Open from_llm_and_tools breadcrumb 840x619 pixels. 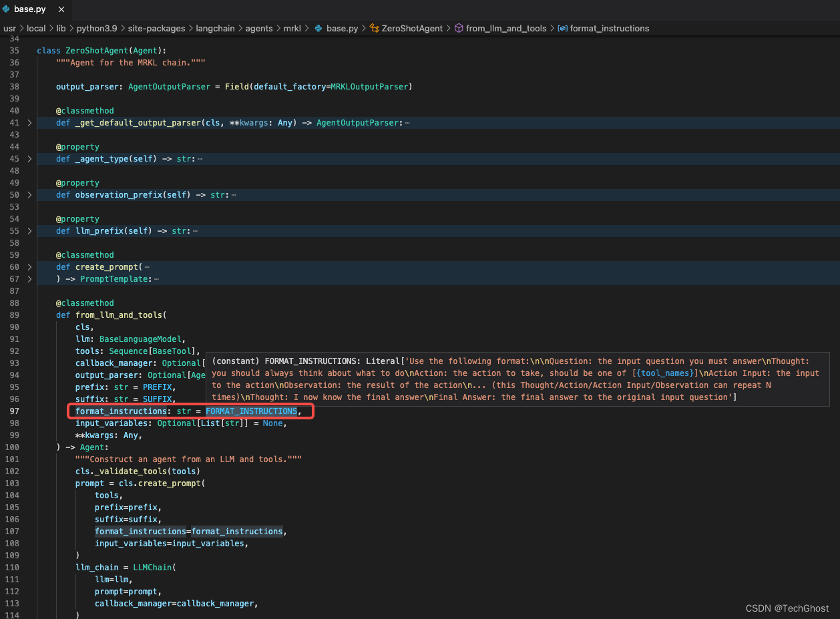pos(506,28)
